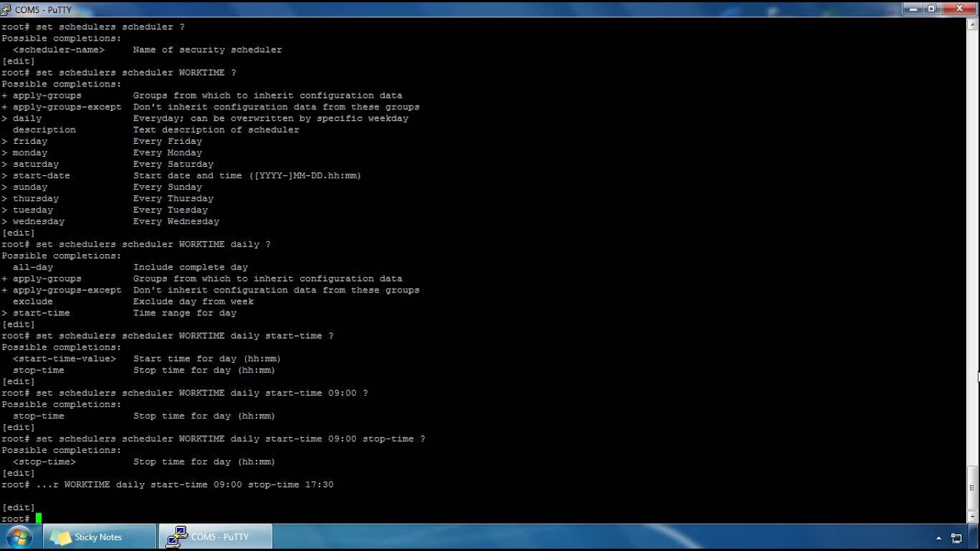This screenshot has height=551, width=980.
Task: Click the word 'friday' in the completions
Action: (x=30, y=142)
